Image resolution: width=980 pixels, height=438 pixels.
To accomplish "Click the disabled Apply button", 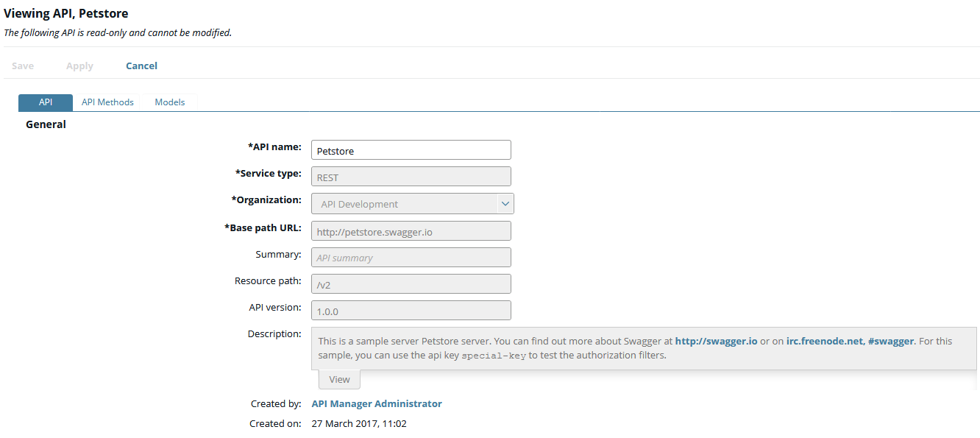I will (79, 66).
